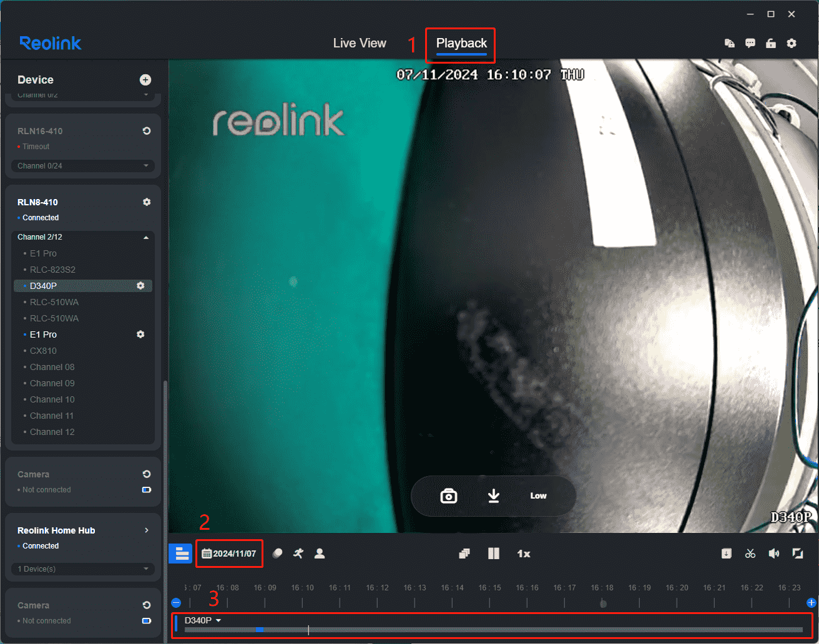
Task: Open the multi-screen layout icon
Action: [464, 554]
